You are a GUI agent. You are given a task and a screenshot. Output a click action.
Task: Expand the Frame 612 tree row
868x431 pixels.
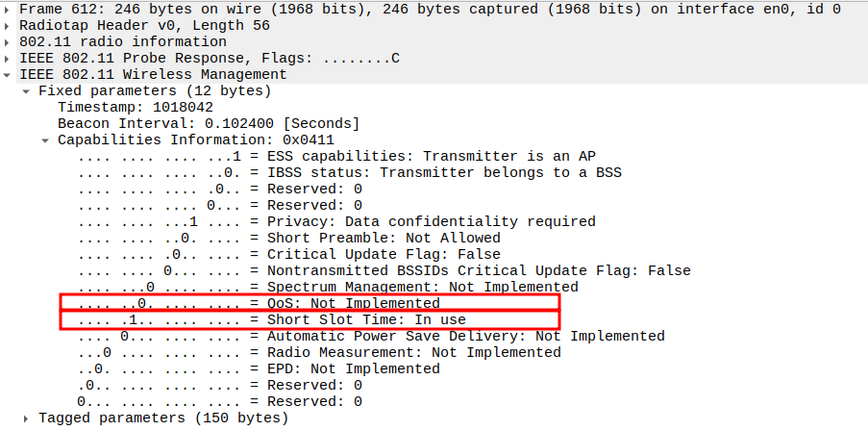pyautogui.click(x=9, y=9)
